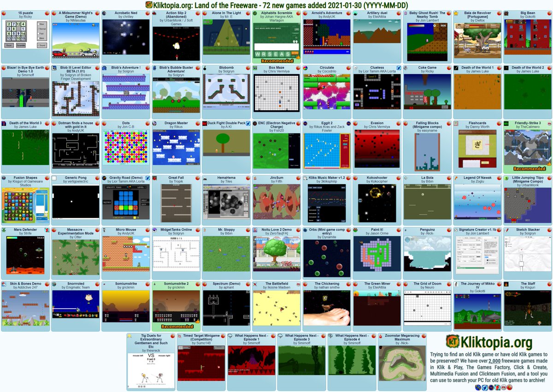Click the green alien icon on Mars Defender card
The width and height of the screenshot is (553, 392).
pyautogui.click(x=4, y=230)
